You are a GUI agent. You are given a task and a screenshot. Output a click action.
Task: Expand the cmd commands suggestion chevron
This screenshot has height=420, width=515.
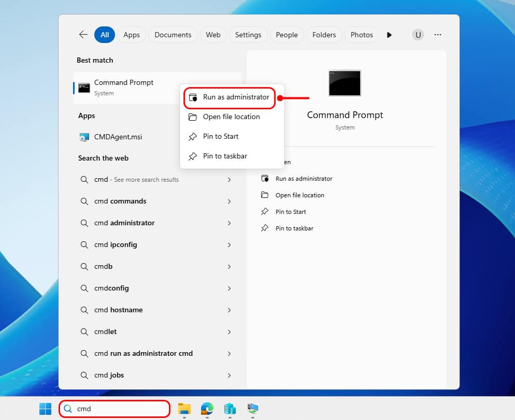(229, 201)
